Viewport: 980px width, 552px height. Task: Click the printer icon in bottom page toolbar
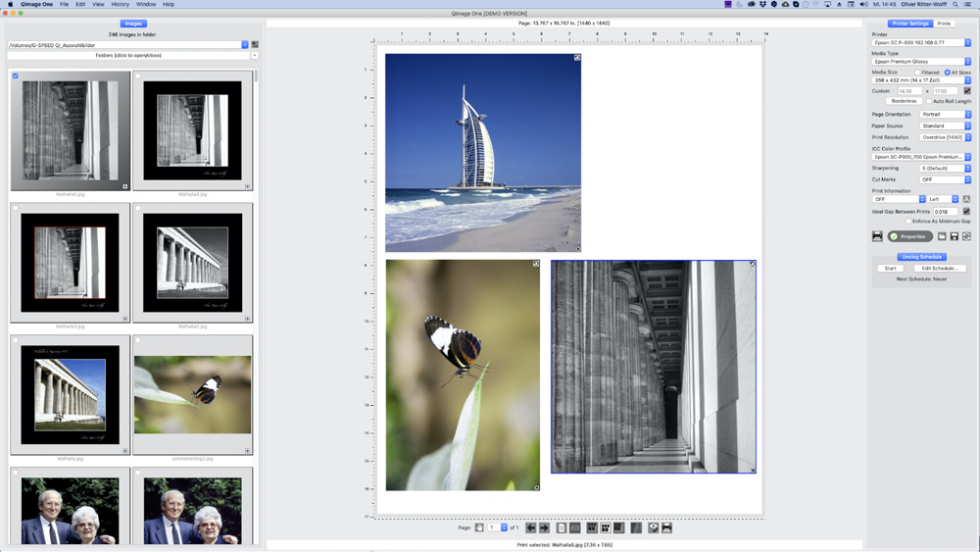click(x=666, y=527)
